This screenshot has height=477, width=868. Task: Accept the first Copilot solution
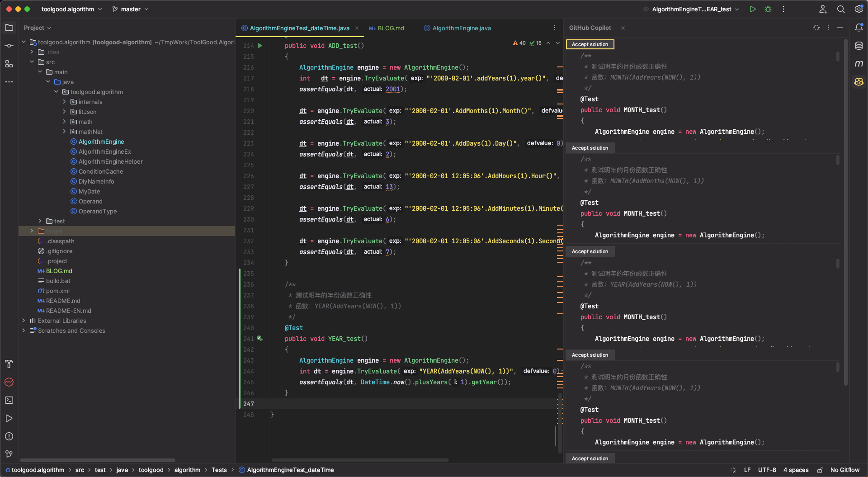coord(590,44)
